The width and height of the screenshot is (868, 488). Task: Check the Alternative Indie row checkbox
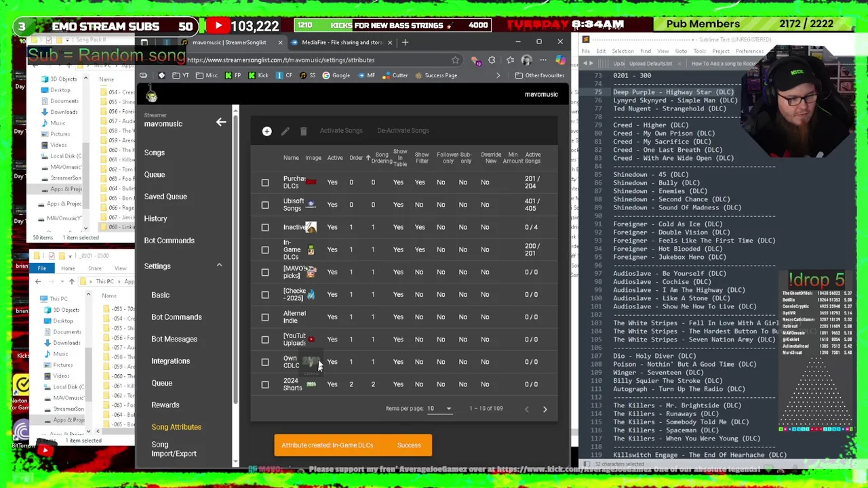tap(265, 317)
